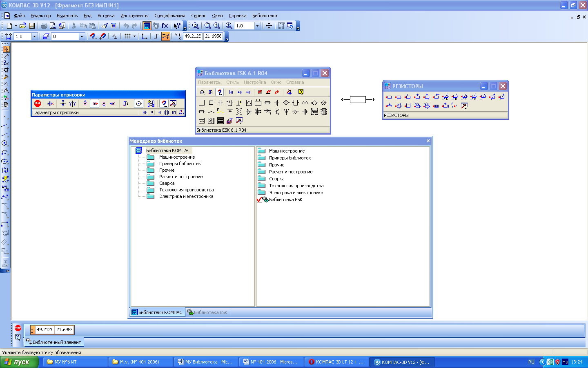Cut selection with the scissors icon

click(74, 26)
